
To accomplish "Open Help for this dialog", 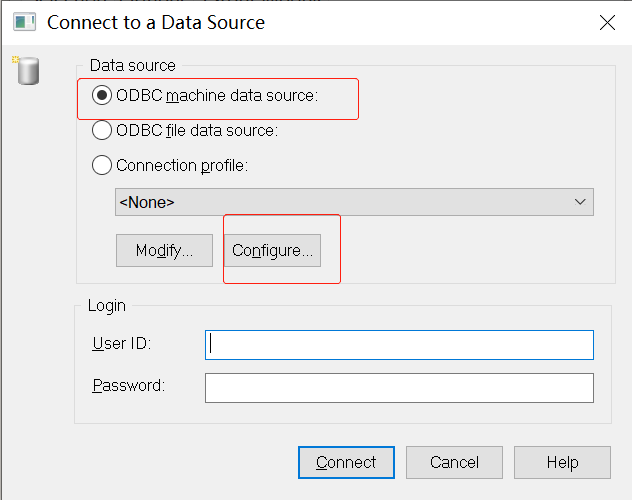I will [562, 462].
